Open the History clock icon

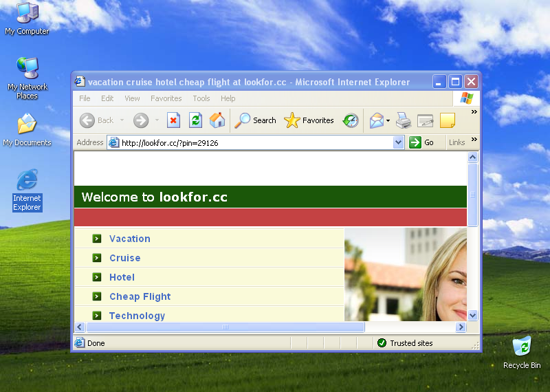tap(351, 120)
